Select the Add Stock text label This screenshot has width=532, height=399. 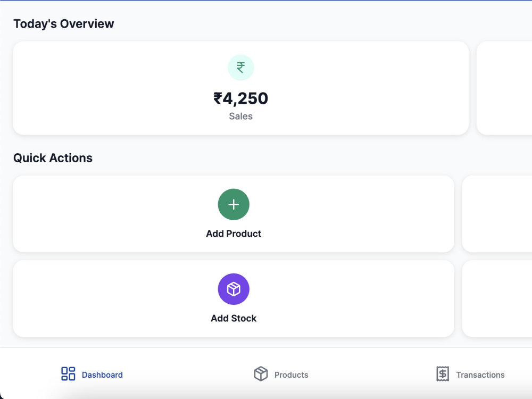[234, 318]
